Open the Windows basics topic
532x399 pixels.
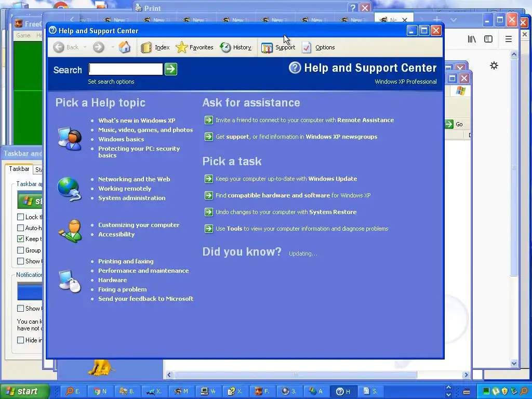tap(121, 139)
